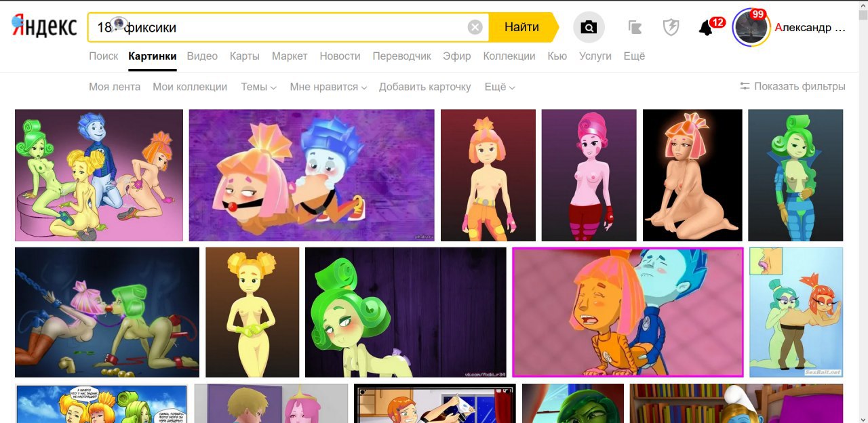
Task: Switch to the Видео tab
Action: [202, 56]
